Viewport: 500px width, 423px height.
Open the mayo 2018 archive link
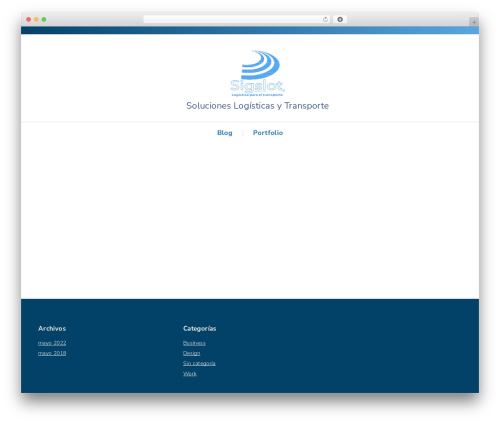52,353
